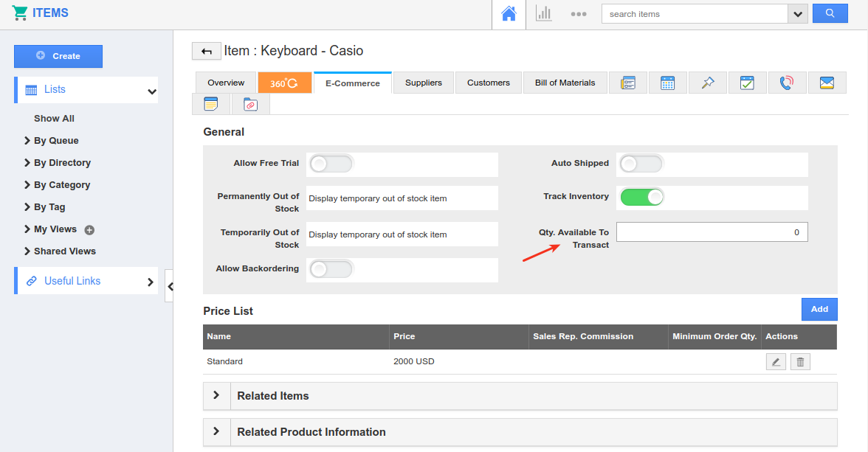
Task: Open the emails envelope tab icon
Action: (827, 83)
